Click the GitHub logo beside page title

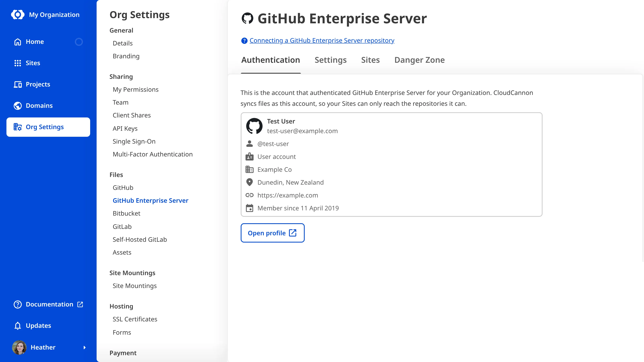tap(247, 18)
